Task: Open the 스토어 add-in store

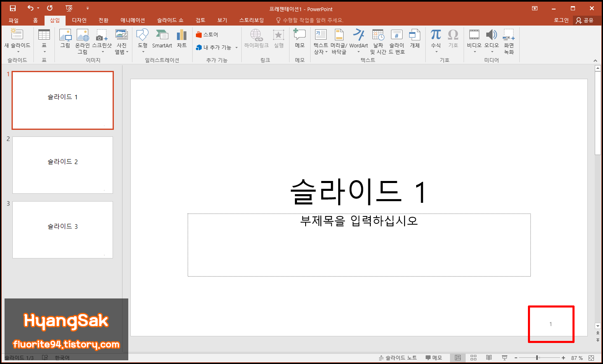Action: tap(207, 35)
